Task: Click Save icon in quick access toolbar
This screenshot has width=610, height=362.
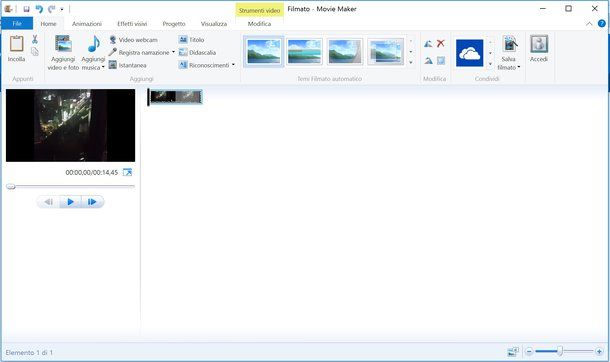Action: pos(26,9)
